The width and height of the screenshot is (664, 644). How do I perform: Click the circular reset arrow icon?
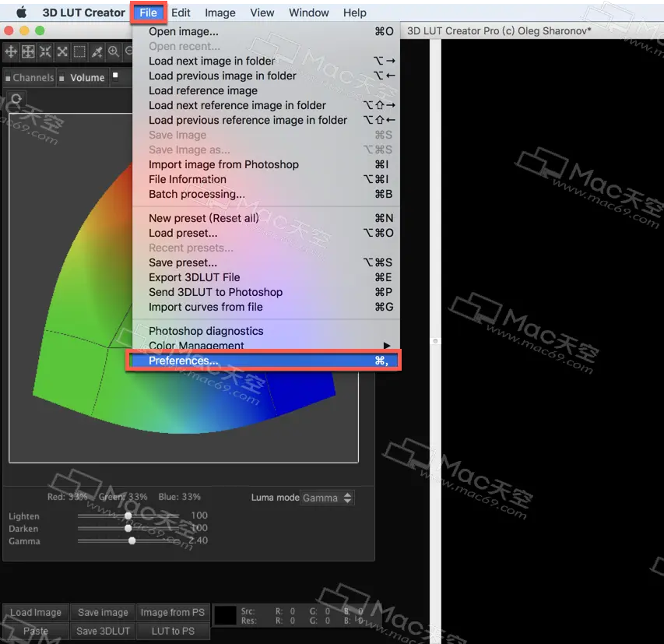(16, 99)
